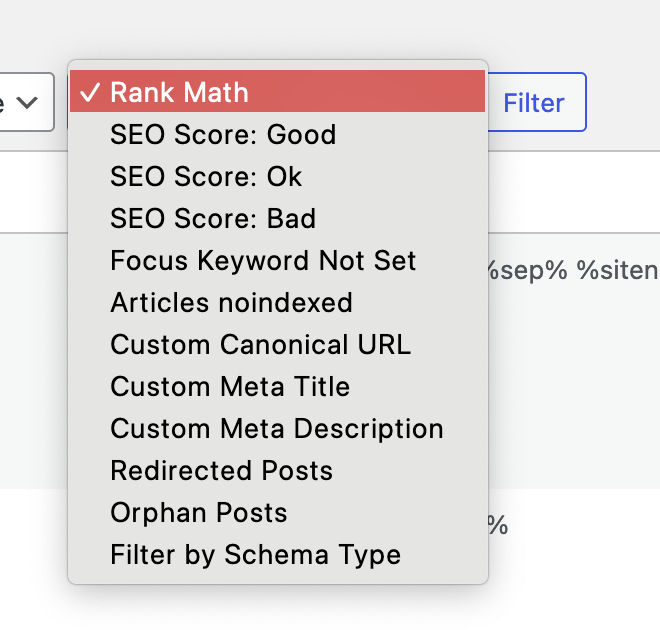Choose SEO Score: Good filter
This screenshot has width=660, height=630.
pyautogui.click(x=277, y=134)
